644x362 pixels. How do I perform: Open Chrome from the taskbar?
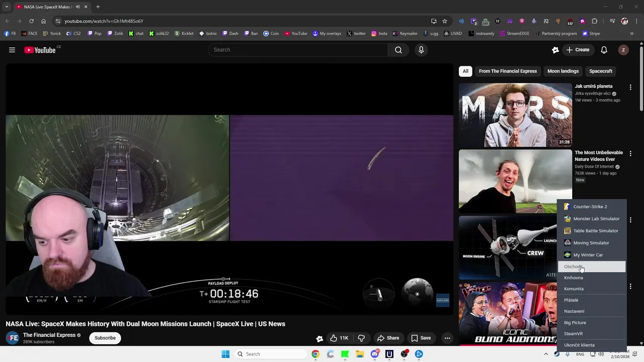tap(315, 354)
